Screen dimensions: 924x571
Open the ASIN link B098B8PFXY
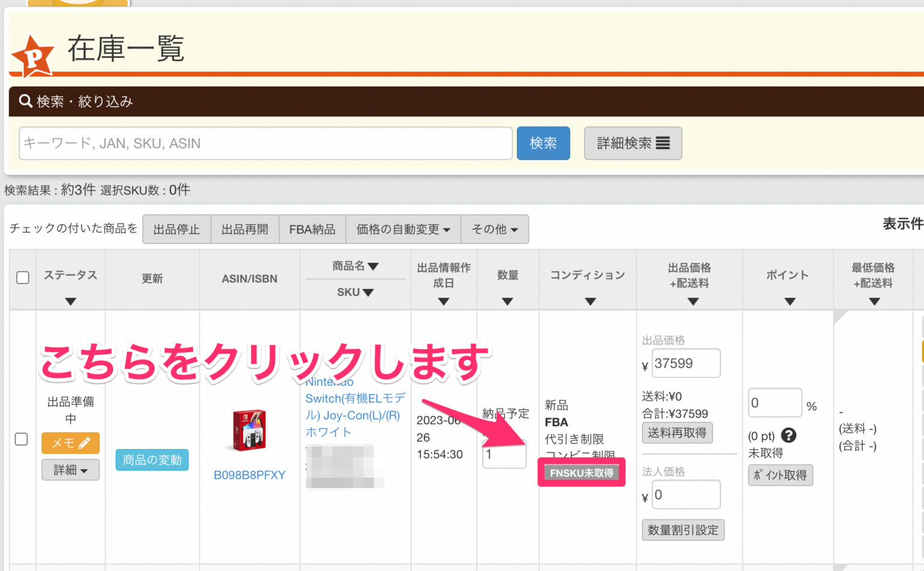coord(250,475)
